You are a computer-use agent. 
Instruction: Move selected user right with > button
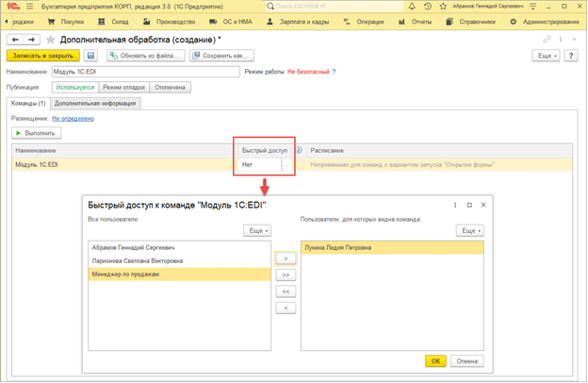pyautogui.click(x=286, y=258)
